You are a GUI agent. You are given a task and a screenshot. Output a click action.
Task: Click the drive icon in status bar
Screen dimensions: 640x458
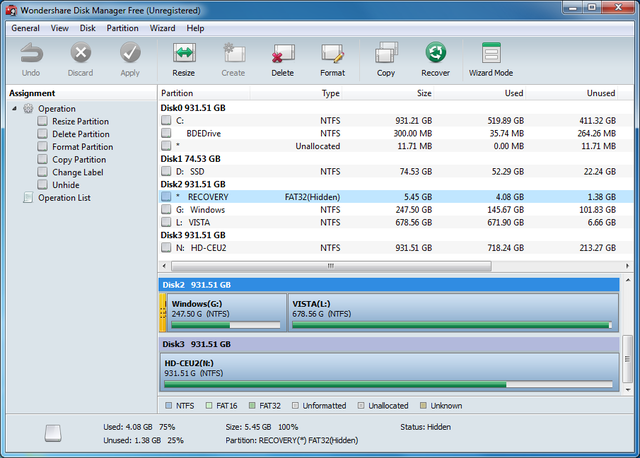53,433
